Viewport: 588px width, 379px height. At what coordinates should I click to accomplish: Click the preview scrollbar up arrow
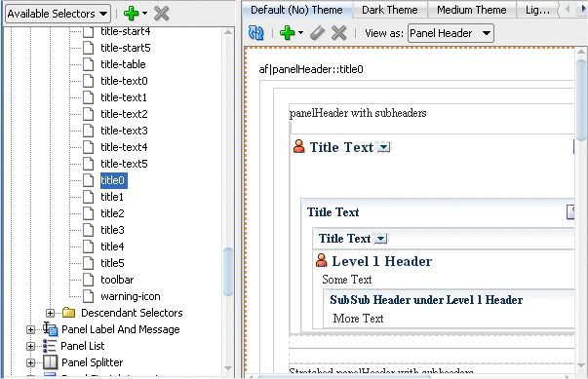(x=581, y=52)
